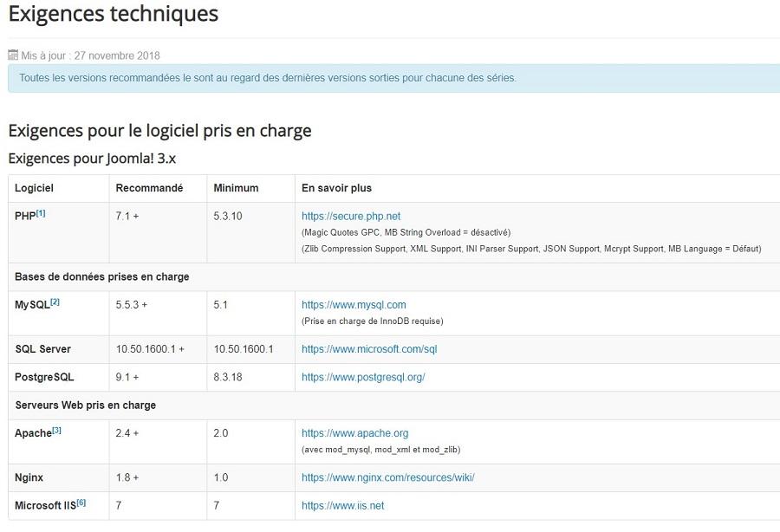Click the 'PHP' row label
The height and width of the screenshot is (532, 780).
pyautogui.click(x=25, y=217)
